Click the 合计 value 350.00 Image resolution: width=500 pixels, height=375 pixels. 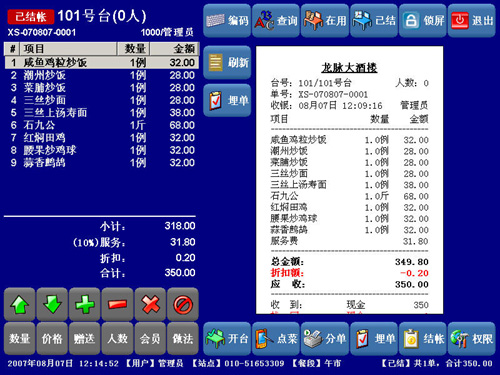(x=180, y=273)
